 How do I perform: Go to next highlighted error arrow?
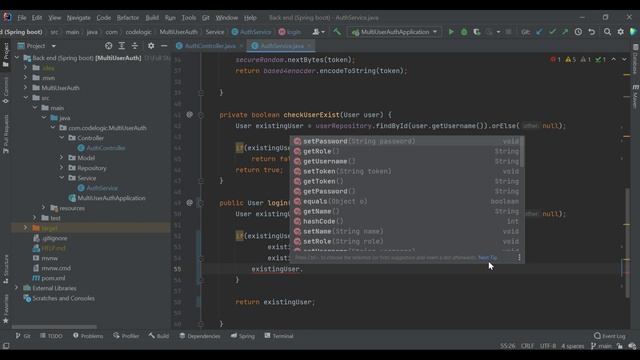click(624, 60)
